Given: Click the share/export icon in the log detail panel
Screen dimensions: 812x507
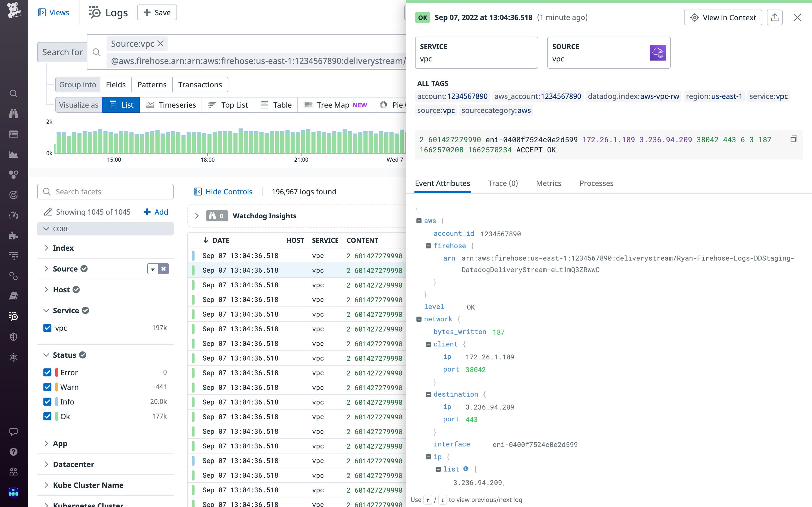Looking at the screenshot, I should tap(775, 17).
